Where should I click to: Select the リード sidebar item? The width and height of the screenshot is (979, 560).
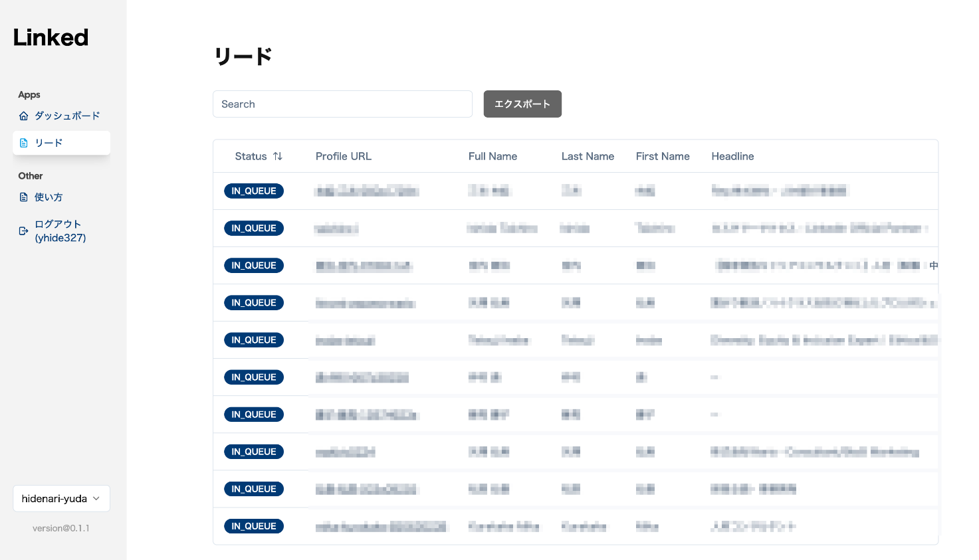tap(49, 142)
